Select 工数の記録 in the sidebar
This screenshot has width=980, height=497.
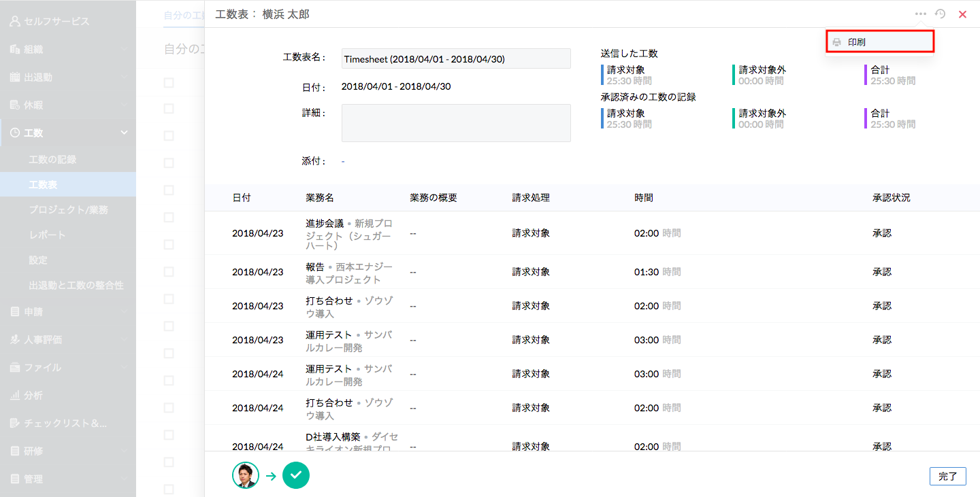pyautogui.click(x=52, y=160)
